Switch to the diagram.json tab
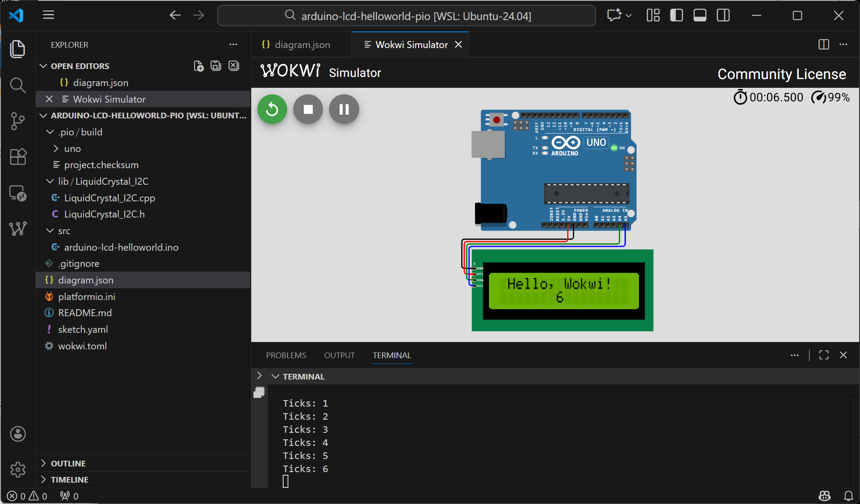Image resolution: width=860 pixels, height=504 pixels. [x=302, y=45]
